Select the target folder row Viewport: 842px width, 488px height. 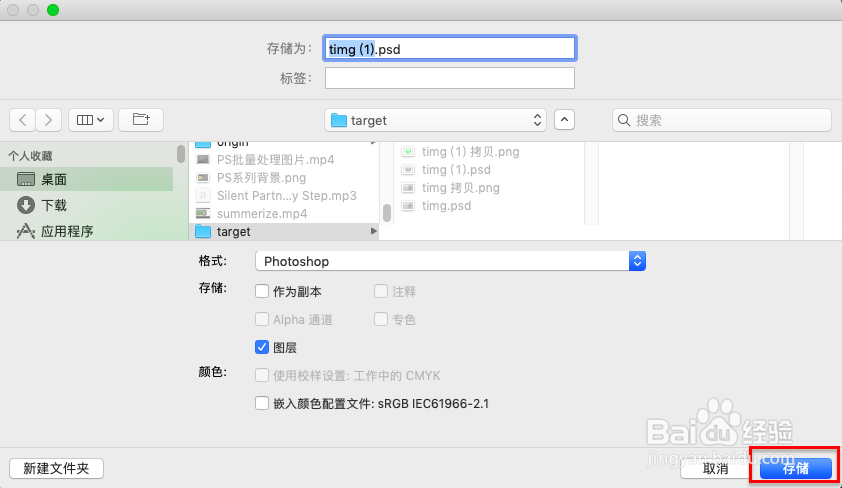[284, 231]
